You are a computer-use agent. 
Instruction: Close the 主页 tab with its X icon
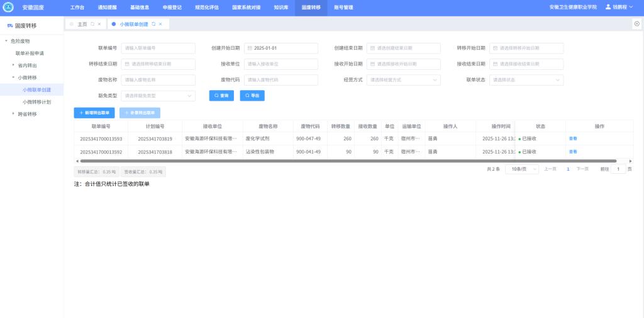(99, 24)
